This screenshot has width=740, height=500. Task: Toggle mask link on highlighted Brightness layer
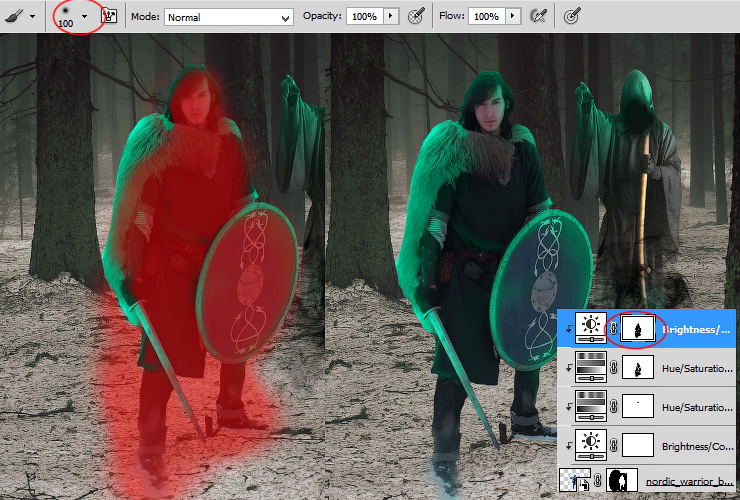pyautogui.click(x=614, y=329)
